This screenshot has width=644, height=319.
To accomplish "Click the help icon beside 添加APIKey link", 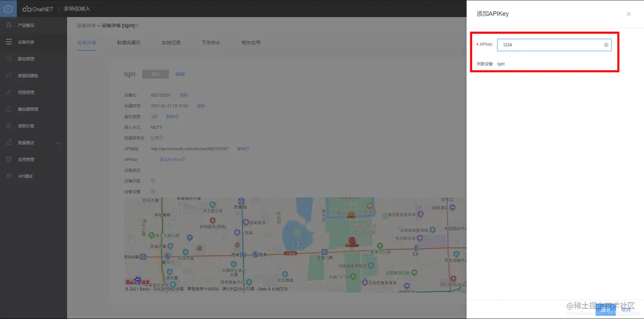I will point(184,159).
